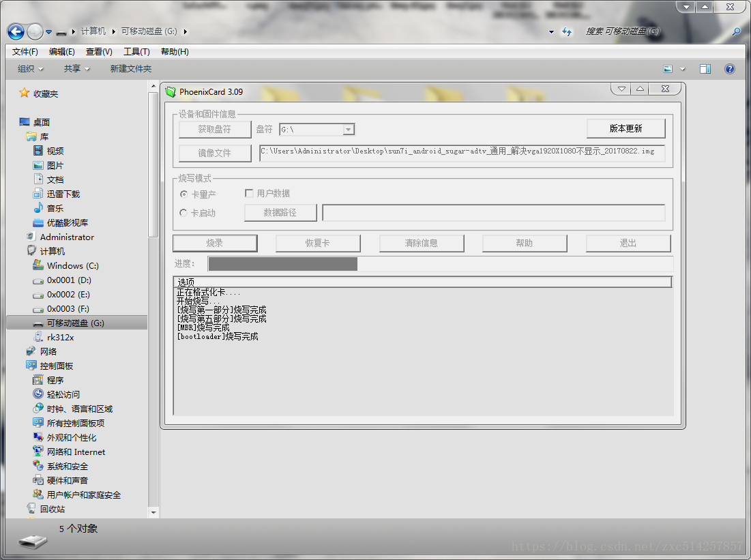Open the 帮助(H) menu
The height and width of the screenshot is (560, 751).
175,52
